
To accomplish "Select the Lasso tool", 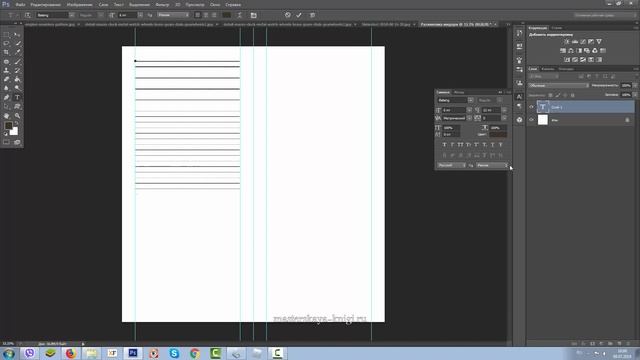I will (x=6, y=43).
